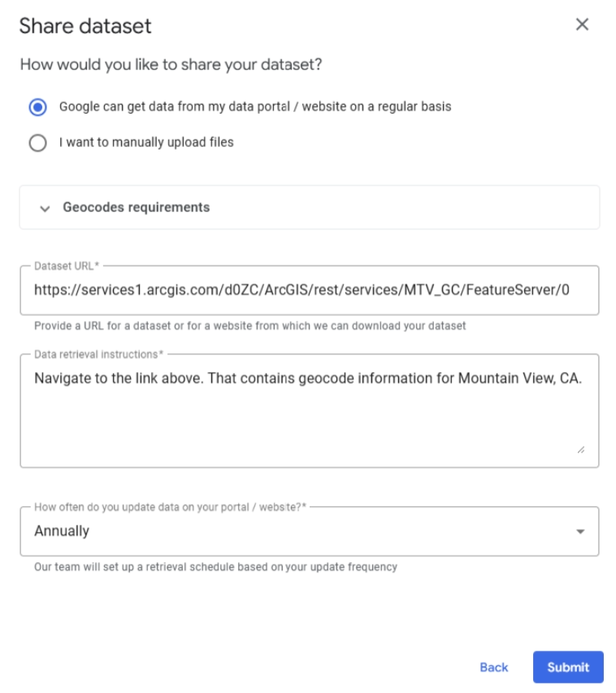Click the "Provide a URL for a dataset" helper text
The height and width of the screenshot is (693, 616).
pyautogui.click(x=250, y=326)
